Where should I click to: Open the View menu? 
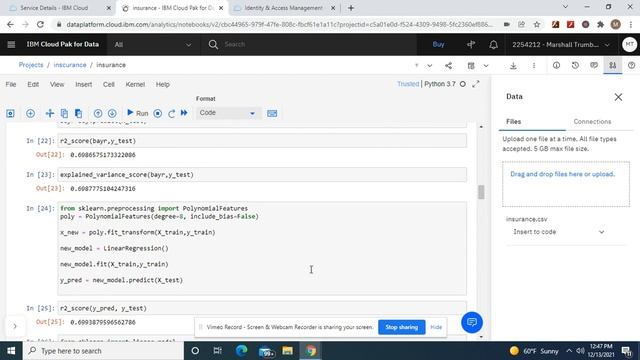point(57,84)
